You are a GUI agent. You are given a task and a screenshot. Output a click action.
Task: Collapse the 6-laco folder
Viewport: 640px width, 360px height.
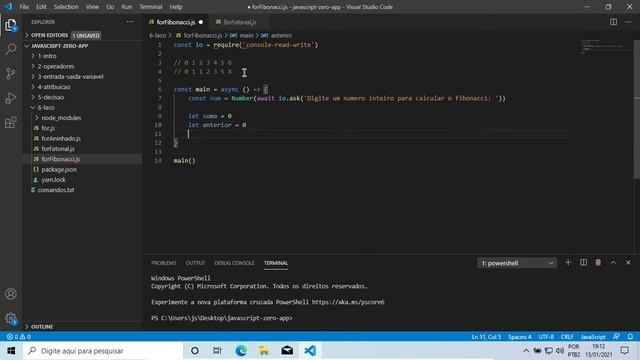point(82,107)
